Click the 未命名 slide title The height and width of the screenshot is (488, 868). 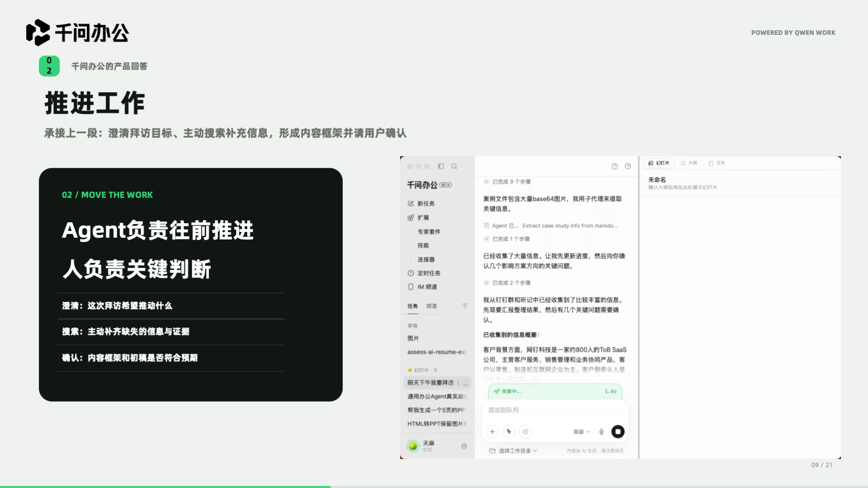pos(657,179)
